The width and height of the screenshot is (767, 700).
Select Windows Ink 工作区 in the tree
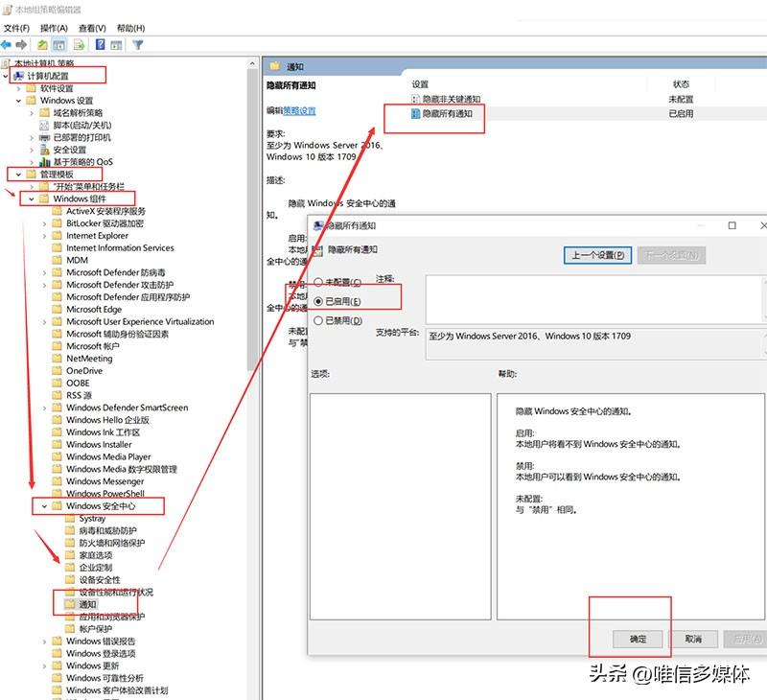pos(104,432)
